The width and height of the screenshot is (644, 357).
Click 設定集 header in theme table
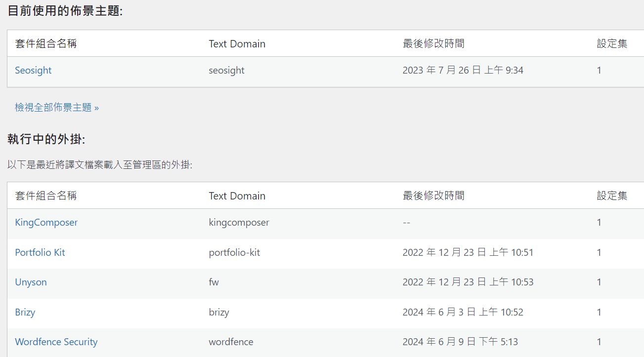pos(612,43)
